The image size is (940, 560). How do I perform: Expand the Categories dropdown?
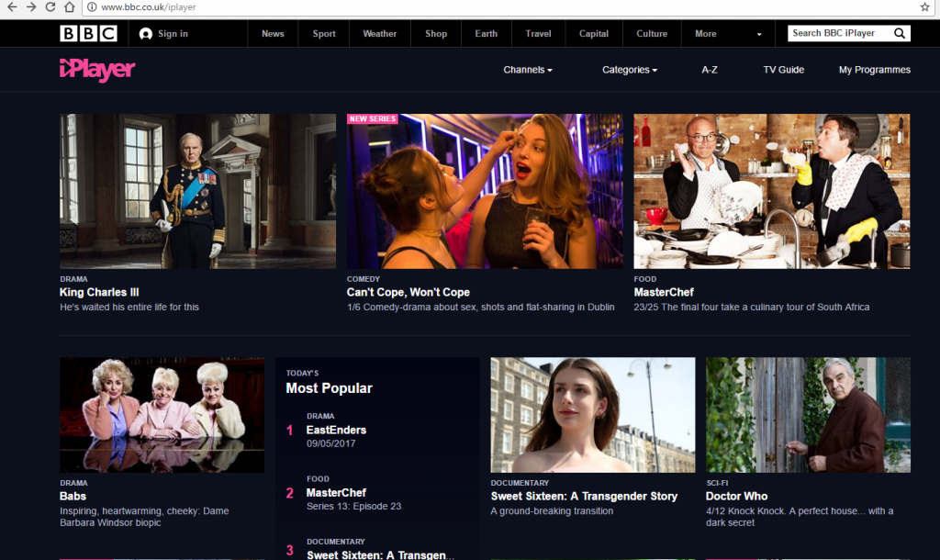coord(630,70)
